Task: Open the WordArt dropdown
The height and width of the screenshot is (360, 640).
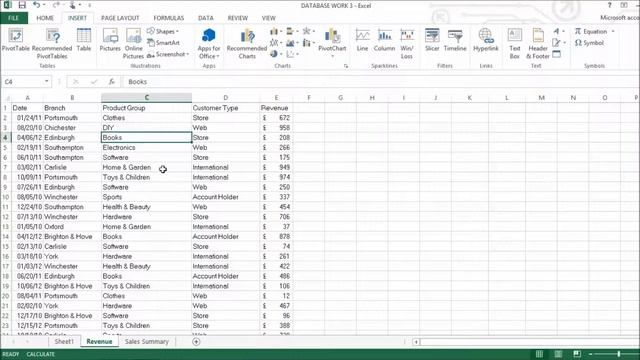Action: [x=558, y=31]
